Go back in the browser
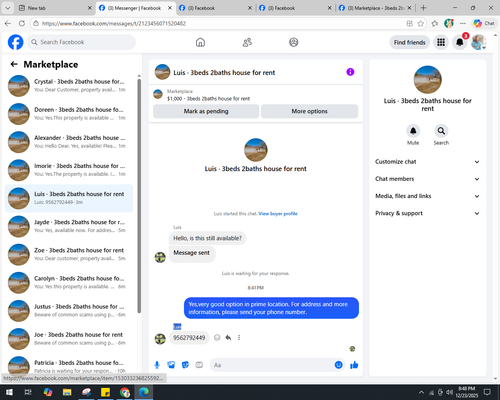 coord(8,23)
